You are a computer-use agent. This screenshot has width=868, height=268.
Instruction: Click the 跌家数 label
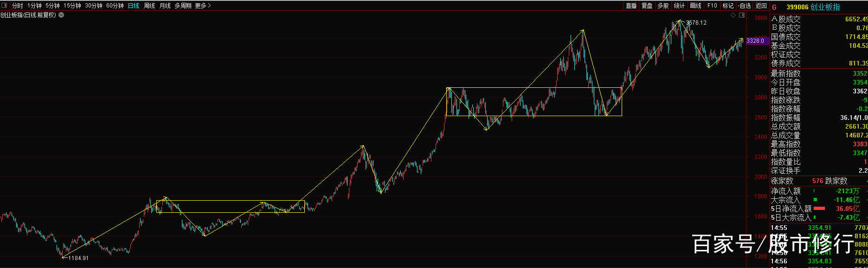(836, 181)
